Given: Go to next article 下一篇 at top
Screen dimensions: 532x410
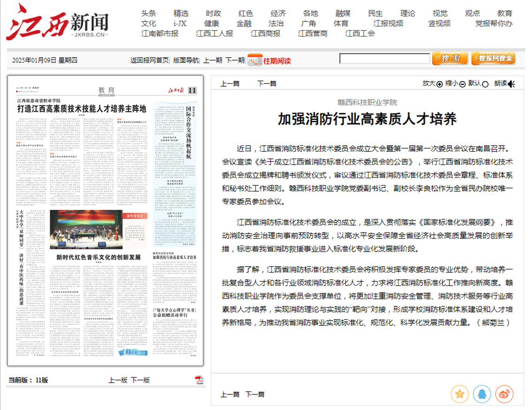Looking at the screenshot, I should pos(266,83).
